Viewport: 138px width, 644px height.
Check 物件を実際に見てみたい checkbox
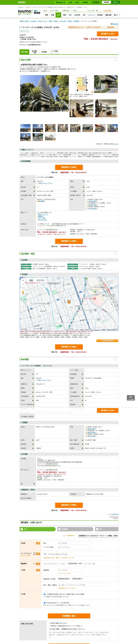coord(50,623)
